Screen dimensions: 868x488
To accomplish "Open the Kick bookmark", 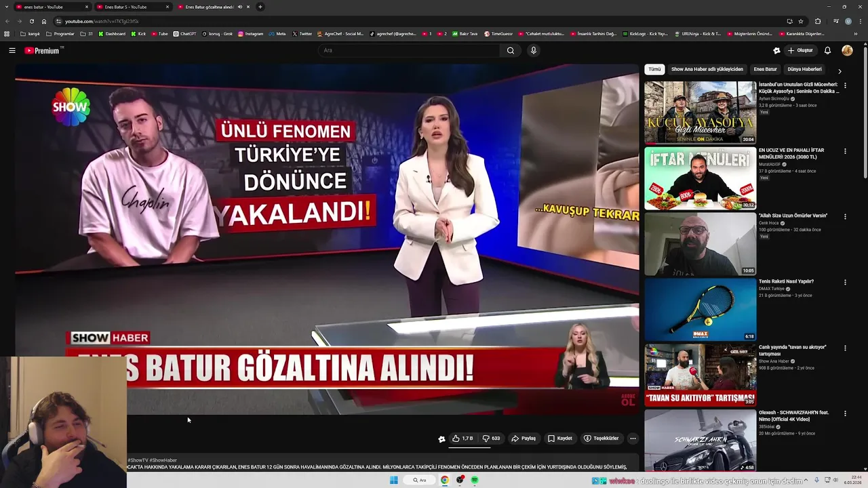I will [x=139, y=33].
